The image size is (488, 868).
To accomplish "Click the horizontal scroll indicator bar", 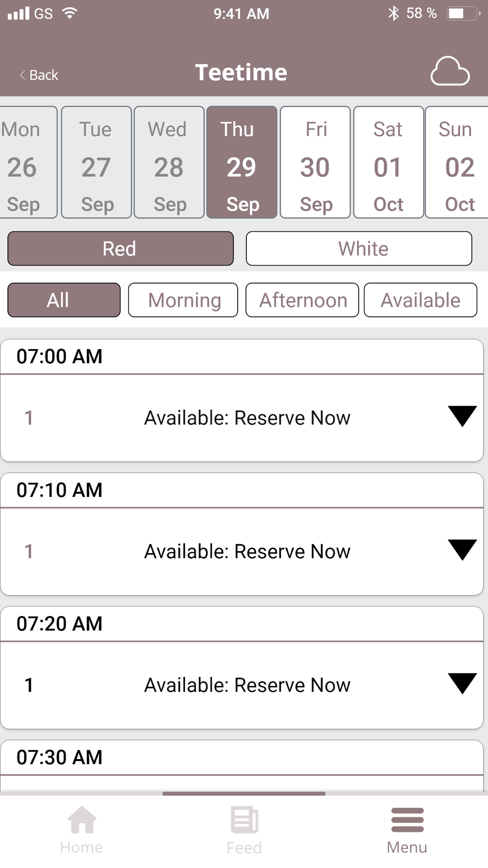I will tap(244, 793).
